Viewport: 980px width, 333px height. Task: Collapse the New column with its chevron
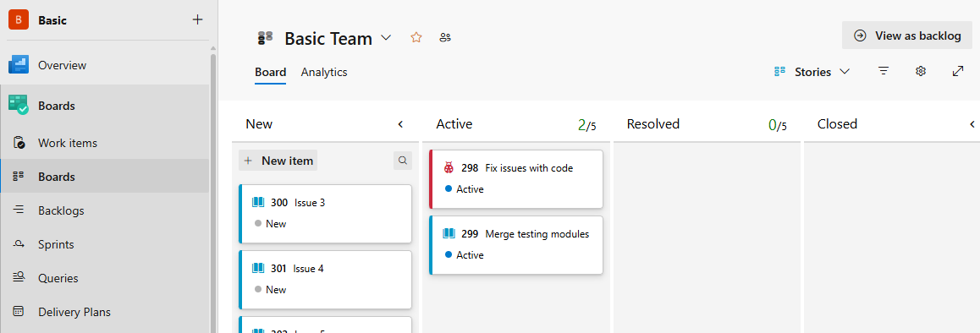[x=400, y=124]
